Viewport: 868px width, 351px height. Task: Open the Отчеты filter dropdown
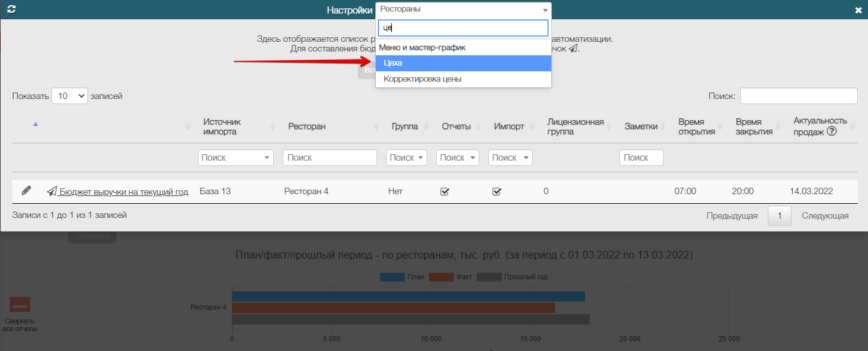click(x=457, y=157)
